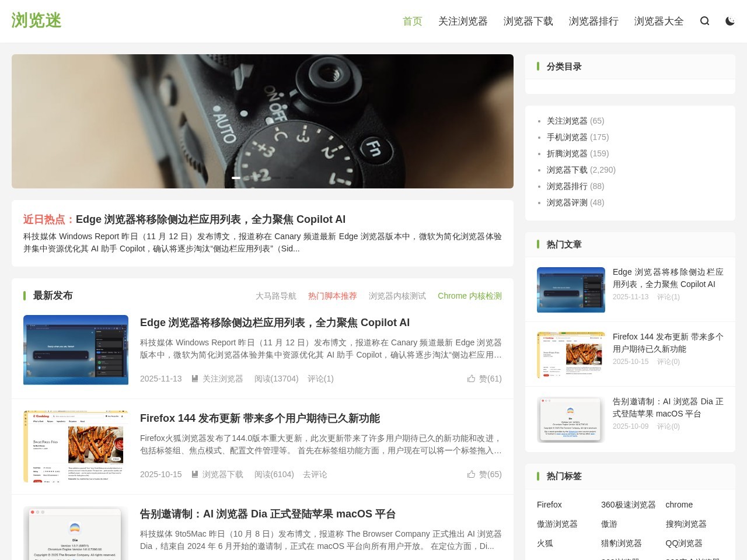The width and height of the screenshot is (747, 560).
Task: Select the 傲游浏览器 tag
Action: pyautogui.click(x=557, y=524)
